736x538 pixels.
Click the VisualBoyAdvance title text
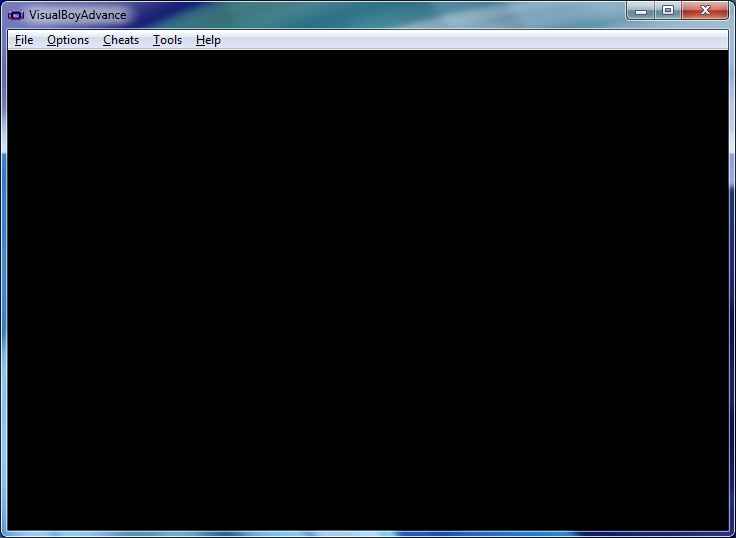click(x=77, y=15)
